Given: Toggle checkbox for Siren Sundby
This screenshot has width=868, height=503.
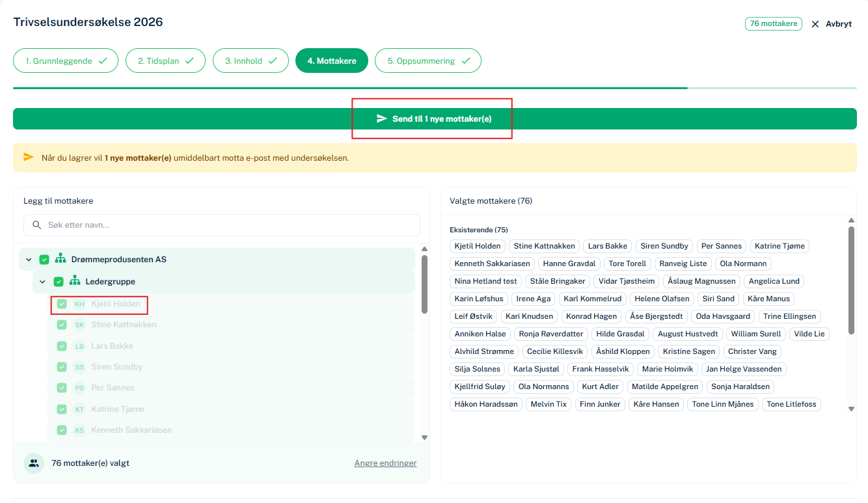Looking at the screenshot, I should click(62, 367).
